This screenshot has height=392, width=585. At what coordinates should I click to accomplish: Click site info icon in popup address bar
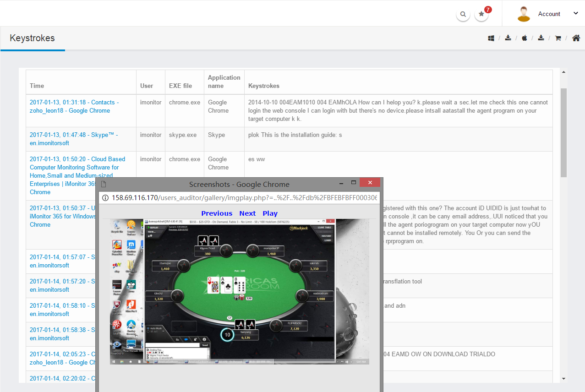tap(105, 198)
